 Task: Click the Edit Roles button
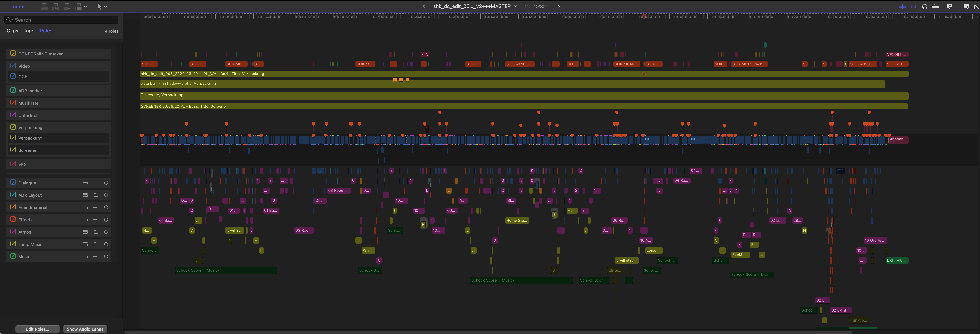coord(37,329)
